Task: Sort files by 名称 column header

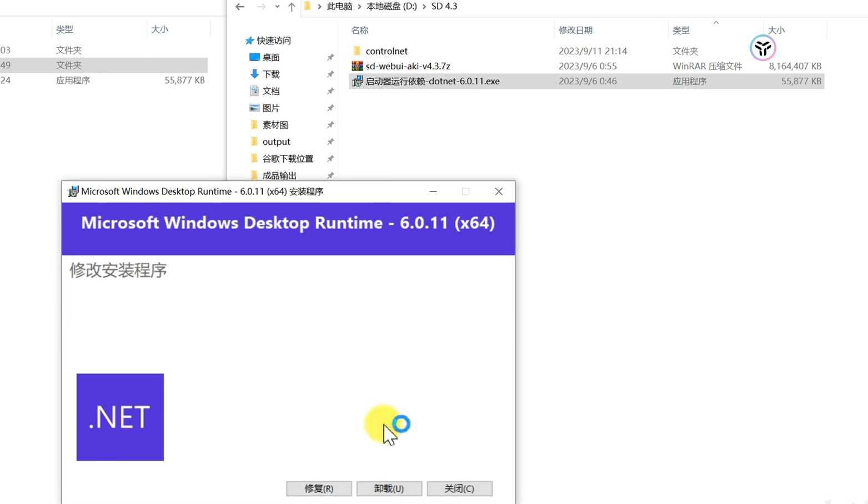Action: [x=360, y=30]
